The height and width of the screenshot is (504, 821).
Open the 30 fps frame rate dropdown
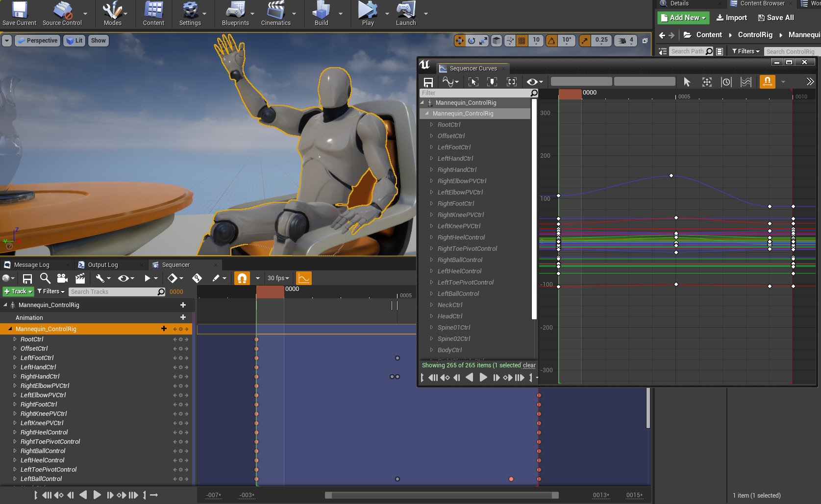277,278
